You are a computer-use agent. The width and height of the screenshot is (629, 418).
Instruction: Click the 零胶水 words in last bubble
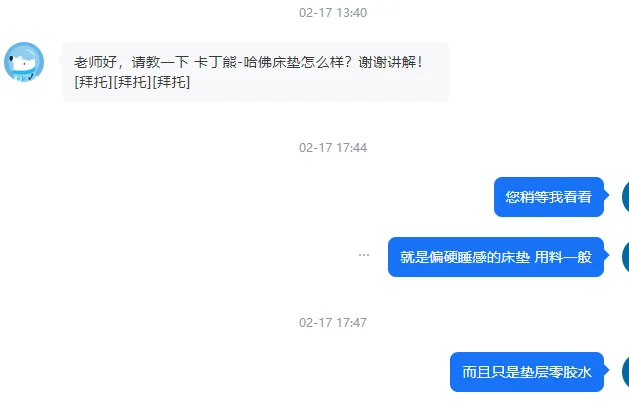coord(570,372)
